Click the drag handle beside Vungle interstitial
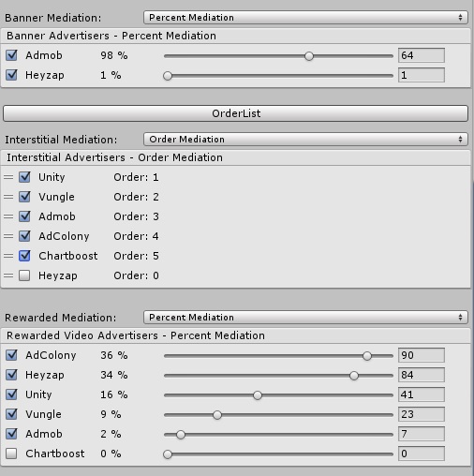This screenshot has width=474, height=476. [8, 197]
